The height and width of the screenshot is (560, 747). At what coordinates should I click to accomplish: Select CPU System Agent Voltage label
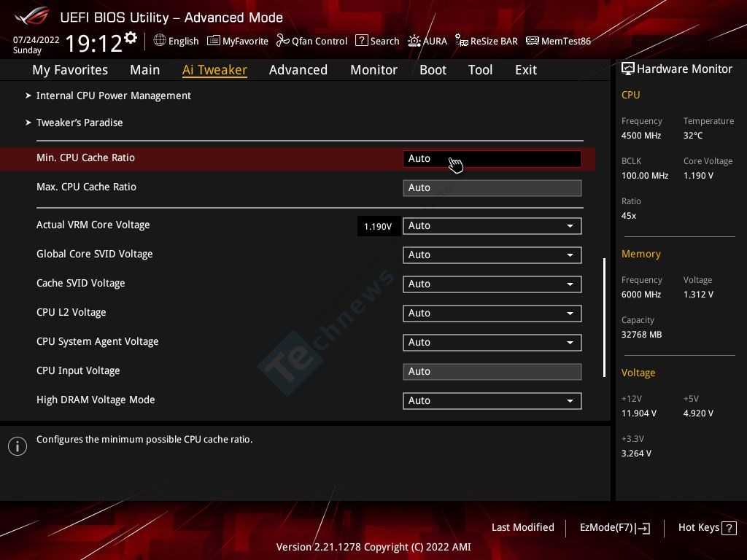97,341
